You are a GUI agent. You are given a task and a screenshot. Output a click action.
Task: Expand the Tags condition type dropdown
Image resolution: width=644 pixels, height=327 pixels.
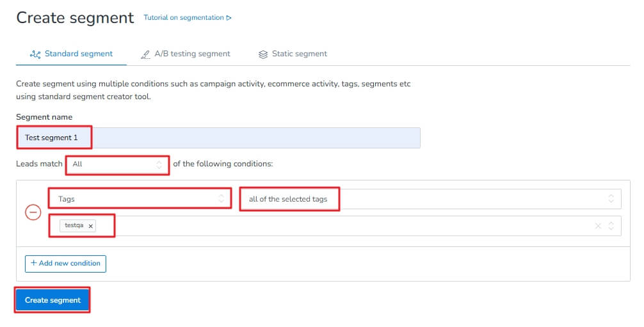[140, 199]
